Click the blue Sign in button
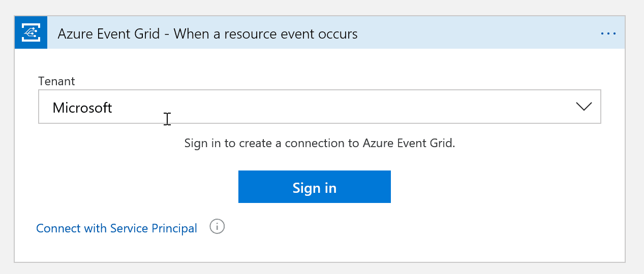644x274 pixels. coord(315,187)
